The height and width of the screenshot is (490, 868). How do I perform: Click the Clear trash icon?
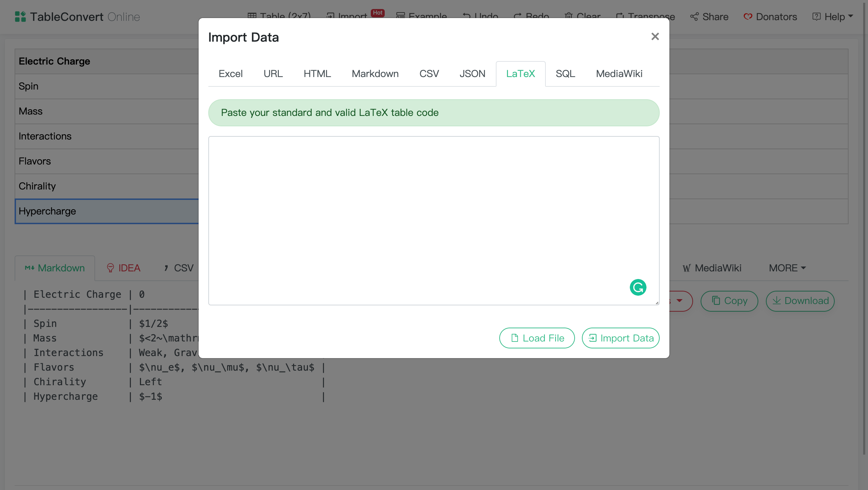point(569,16)
